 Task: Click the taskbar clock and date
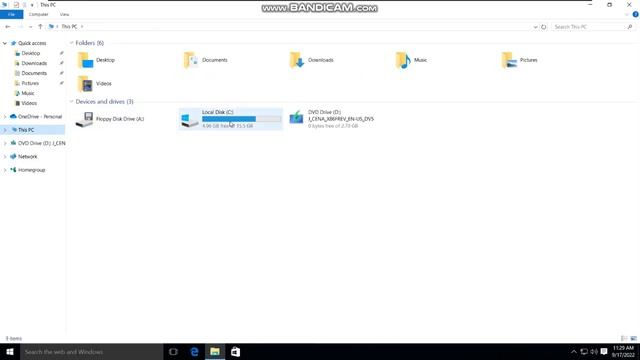[623, 351]
